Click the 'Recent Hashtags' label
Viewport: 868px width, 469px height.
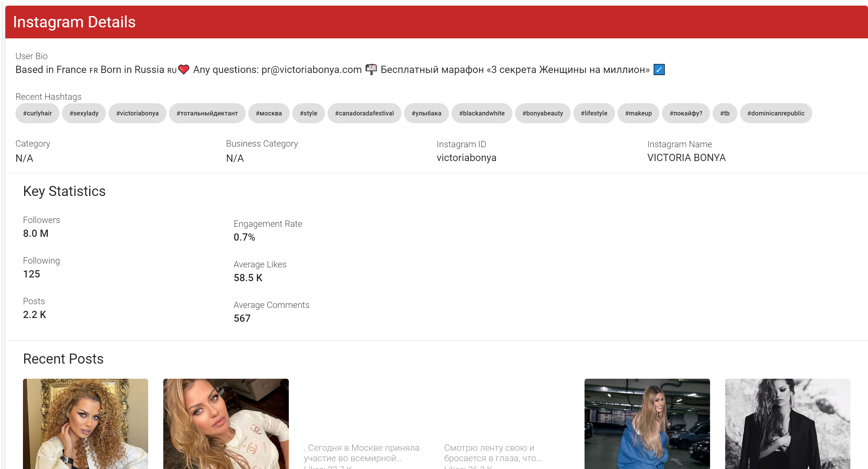(48, 97)
